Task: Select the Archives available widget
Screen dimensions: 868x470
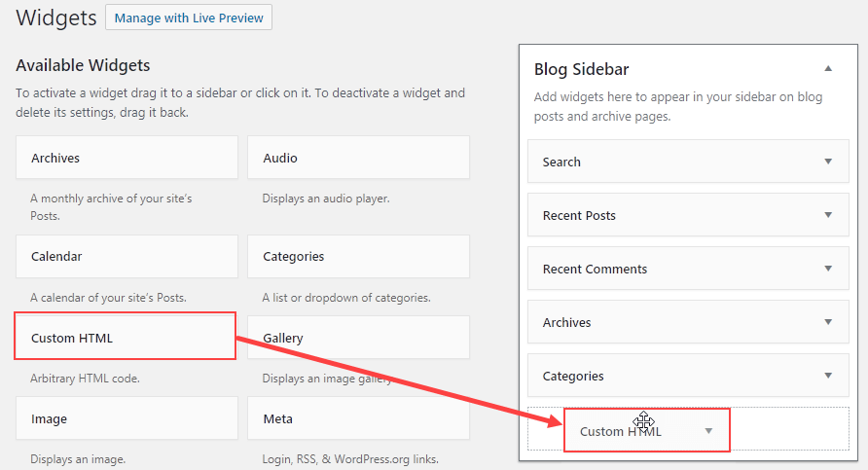Action: pos(127,158)
